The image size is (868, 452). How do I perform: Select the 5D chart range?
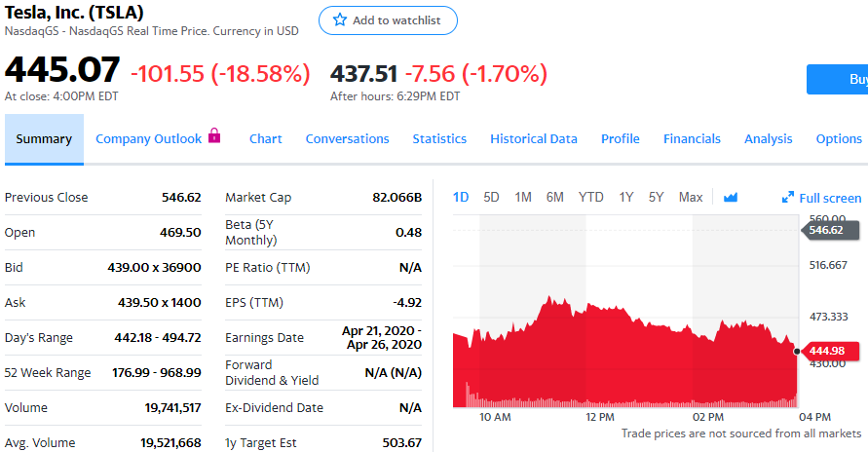491,198
